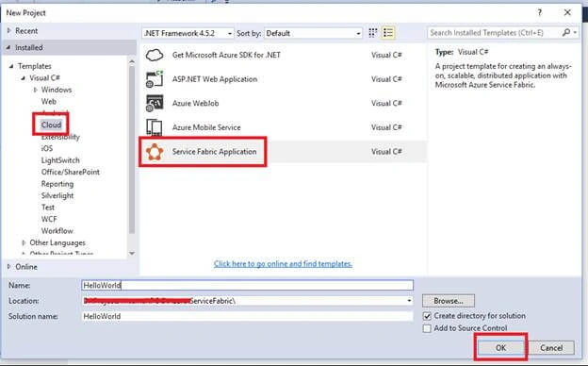The image size is (588, 366).
Task: Select the Service Fabric Application row text
Action: coord(215,152)
